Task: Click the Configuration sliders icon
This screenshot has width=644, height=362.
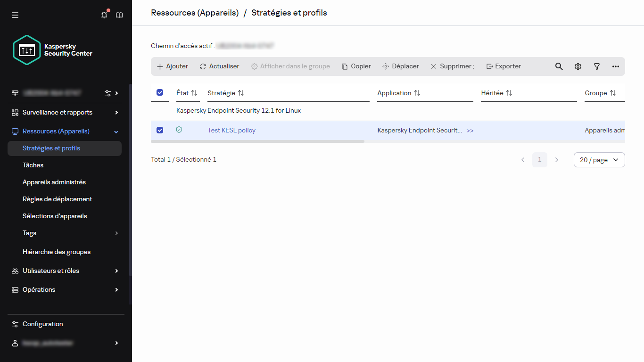Action: [x=15, y=324]
